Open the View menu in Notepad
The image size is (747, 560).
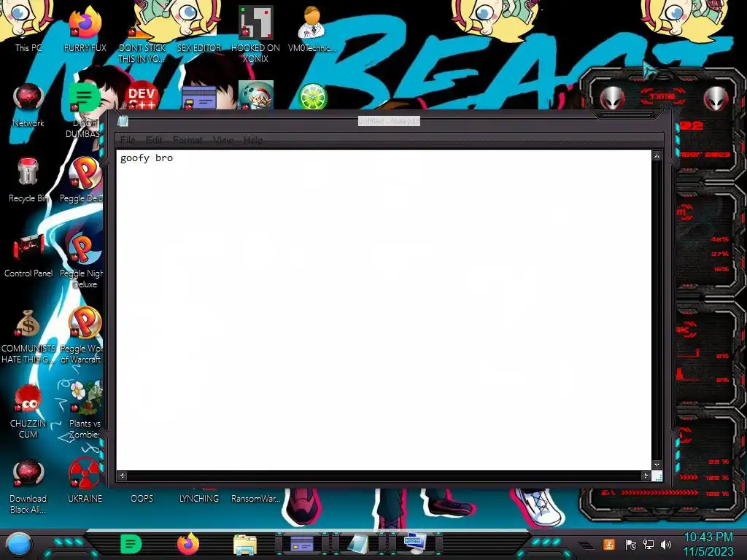(x=223, y=140)
